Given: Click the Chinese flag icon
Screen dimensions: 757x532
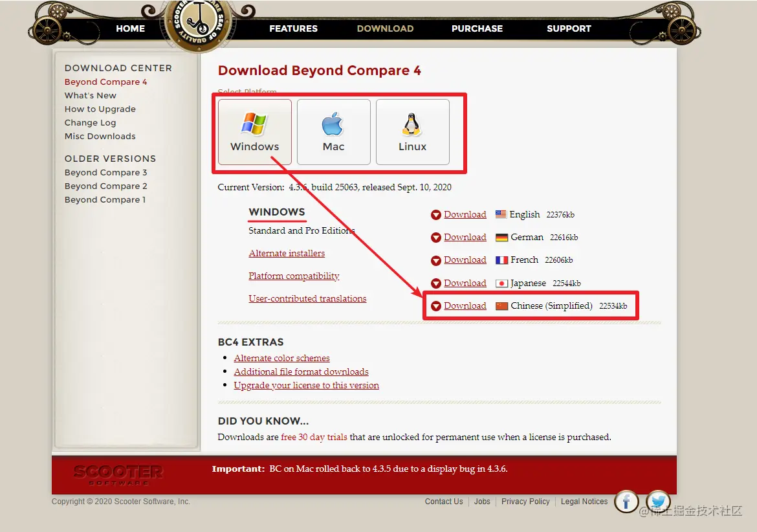Looking at the screenshot, I should (501, 305).
